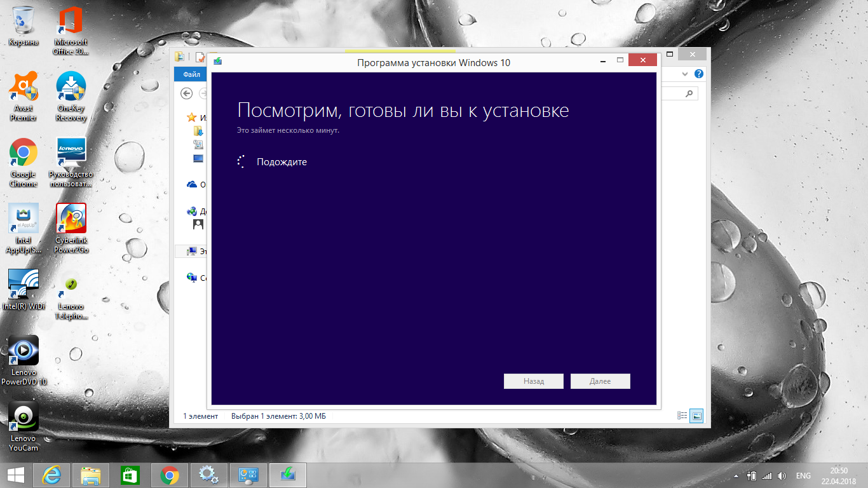Click the battery power tray icon
This screenshot has height=488, width=868.
(751, 475)
